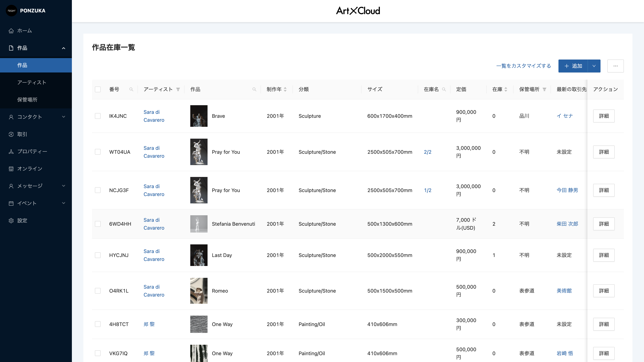Click the PONZUKA logo avatar
This screenshot has width=644, height=362.
[11, 10]
